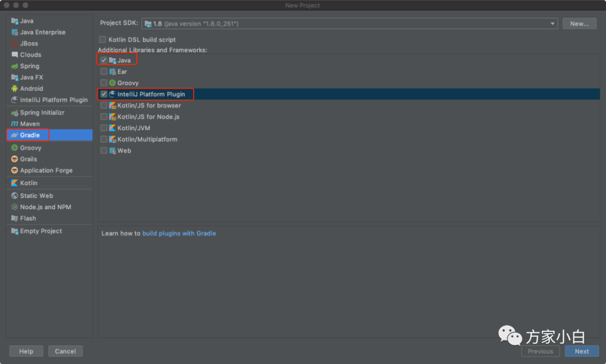Click the Ear framework icon

[112, 71]
